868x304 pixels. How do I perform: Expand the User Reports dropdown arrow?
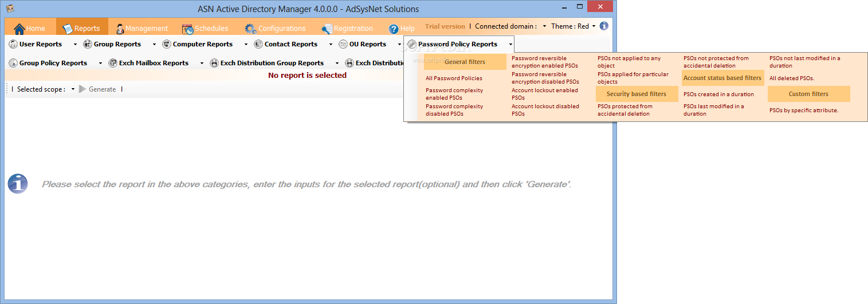click(x=75, y=44)
